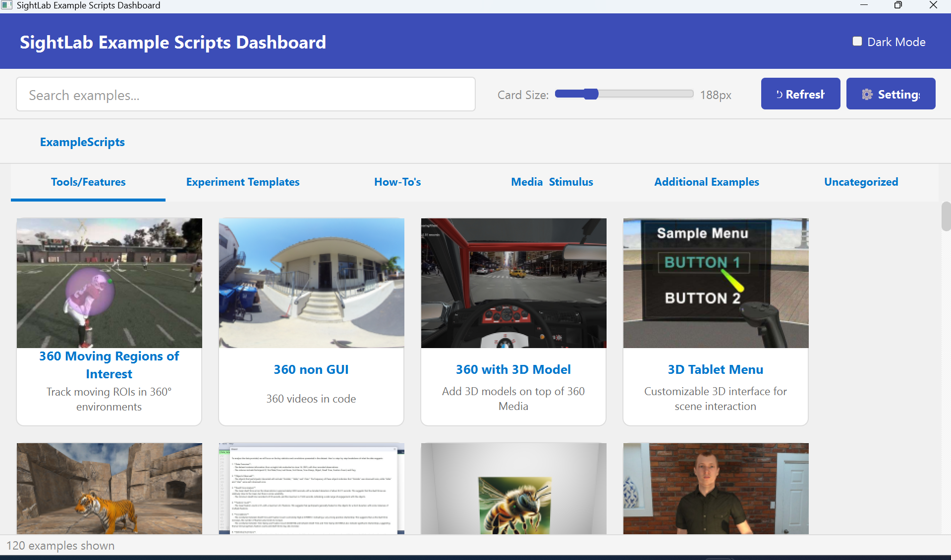Viewport: 951px width, 560px height.
Task: Go to the Additional Examples tab
Action: [706, 182]
